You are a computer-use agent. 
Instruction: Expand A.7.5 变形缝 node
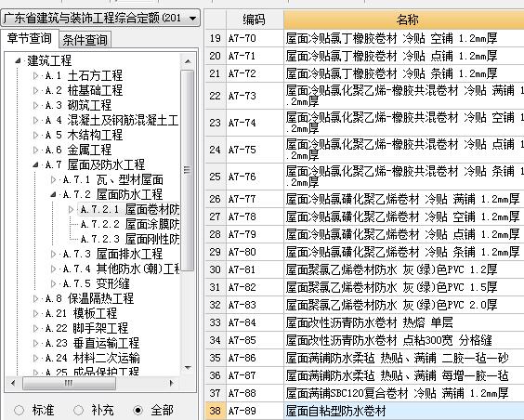pos(54,283)
